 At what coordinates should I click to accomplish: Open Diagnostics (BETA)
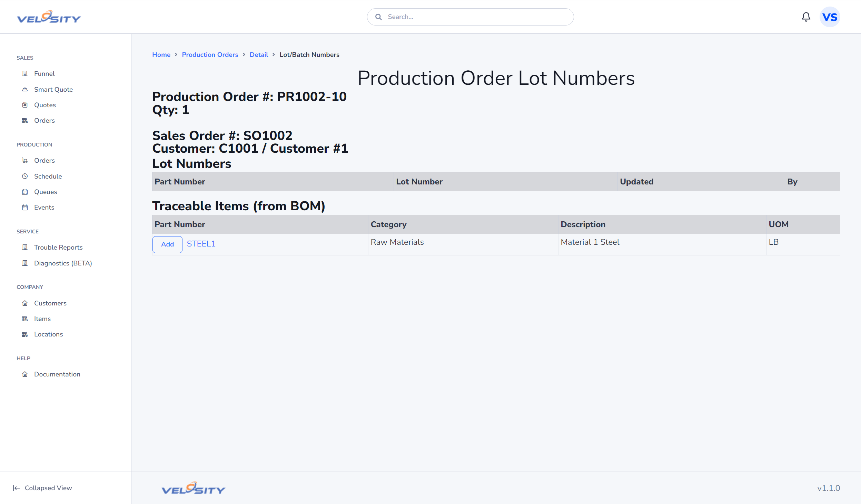point(63,263)
